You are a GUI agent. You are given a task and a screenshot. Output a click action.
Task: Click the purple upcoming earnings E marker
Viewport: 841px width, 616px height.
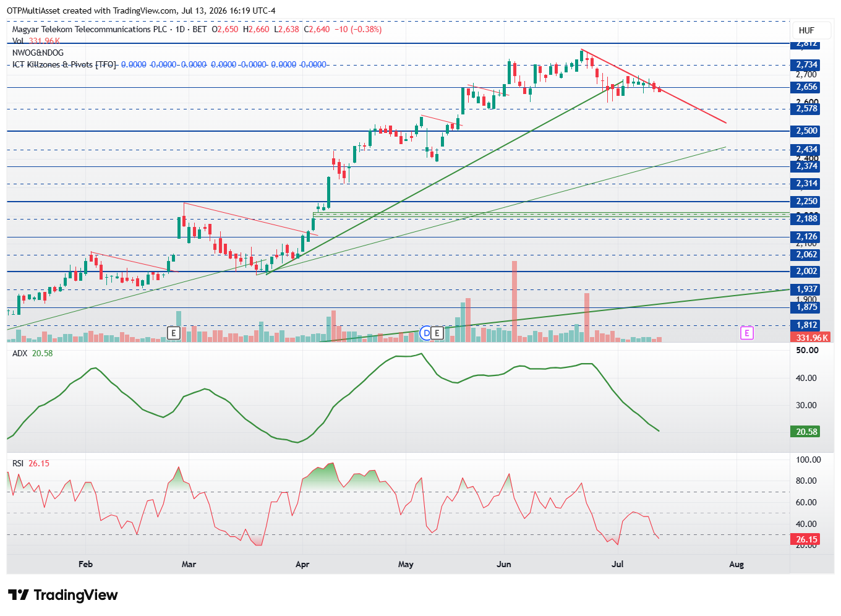747,333
